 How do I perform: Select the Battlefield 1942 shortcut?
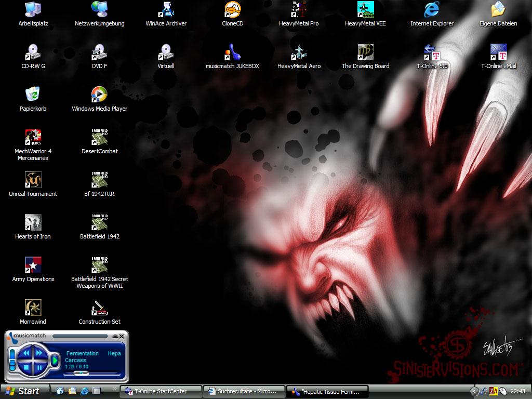[99, 227]
